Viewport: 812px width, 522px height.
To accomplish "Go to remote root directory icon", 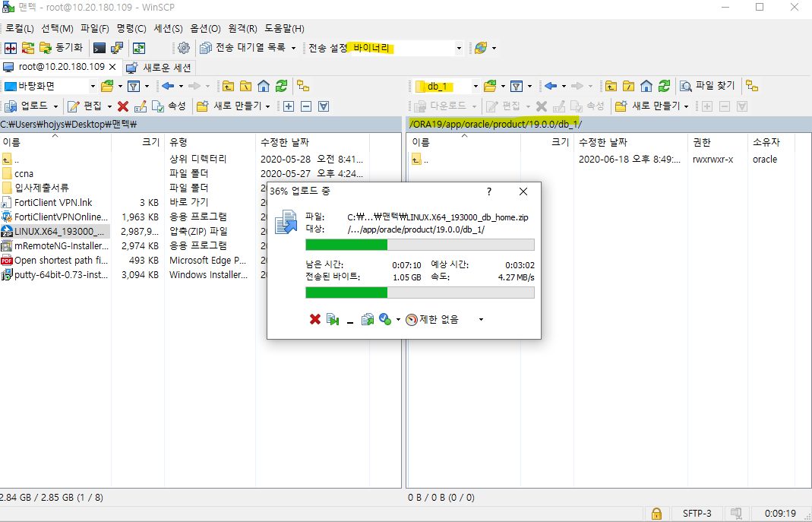I will pos(629,86).
